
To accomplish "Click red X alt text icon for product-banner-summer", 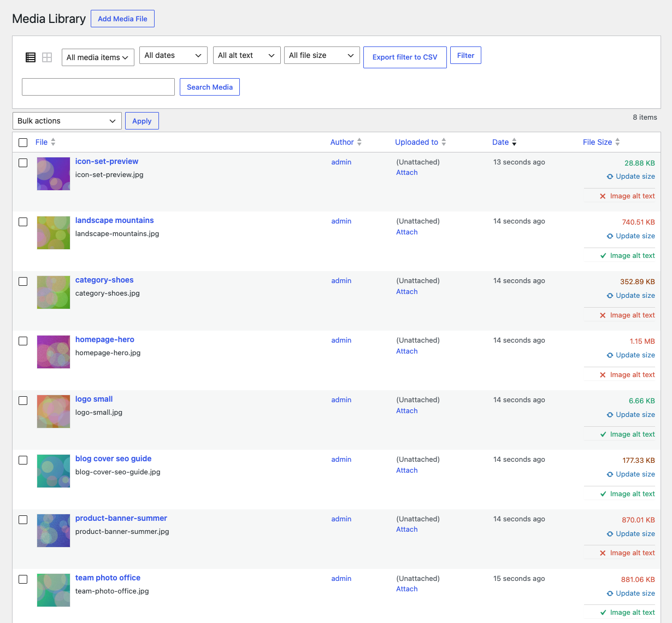I will point(603,553).
